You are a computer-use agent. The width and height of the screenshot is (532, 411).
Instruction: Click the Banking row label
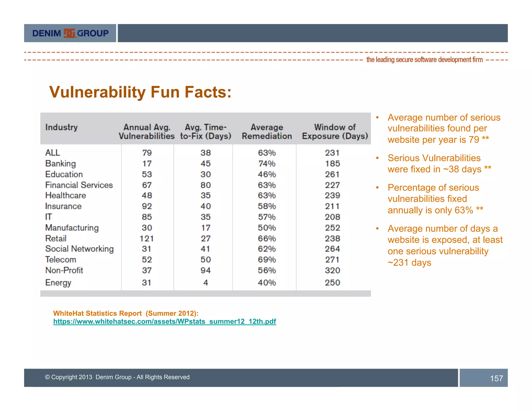click(x=61, y=164)
